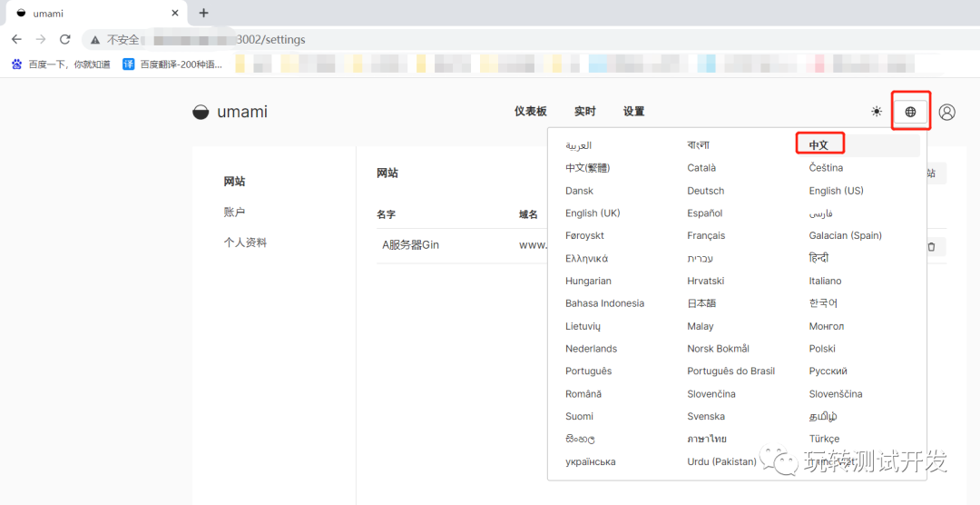Image resolution: width=980 pixels, height=505 pixels.
Task: Open the 仪表板 dashboard menu
Action: click(x=530, y=112)
